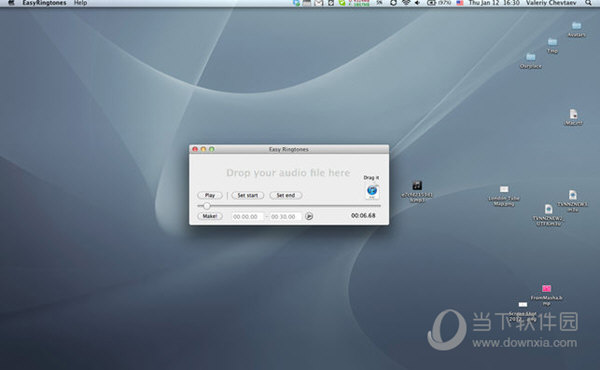Click the Set end button
The width and height of the screenshot is (600, 370).
point(286,196)
